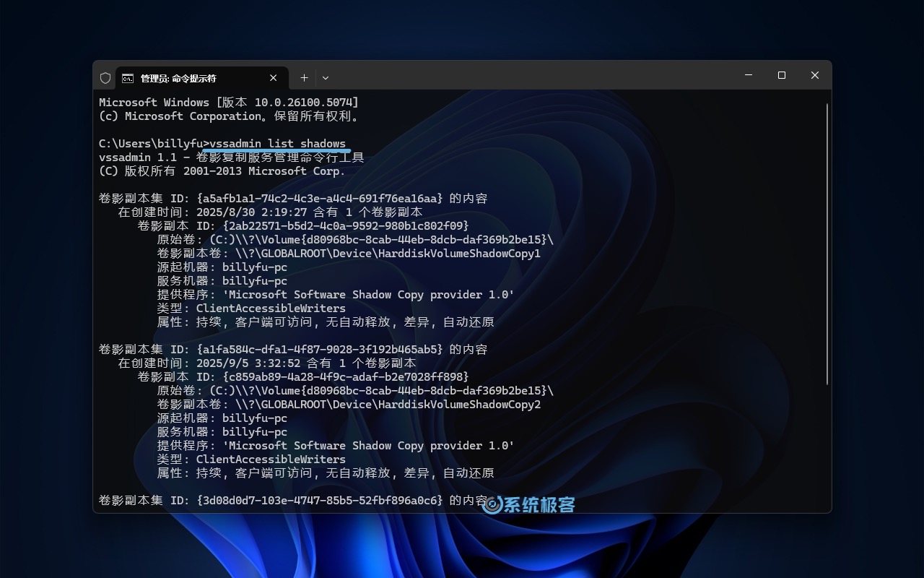Click the admin shield icon in tab bar
924x578 pixels.
pos(105,78)
